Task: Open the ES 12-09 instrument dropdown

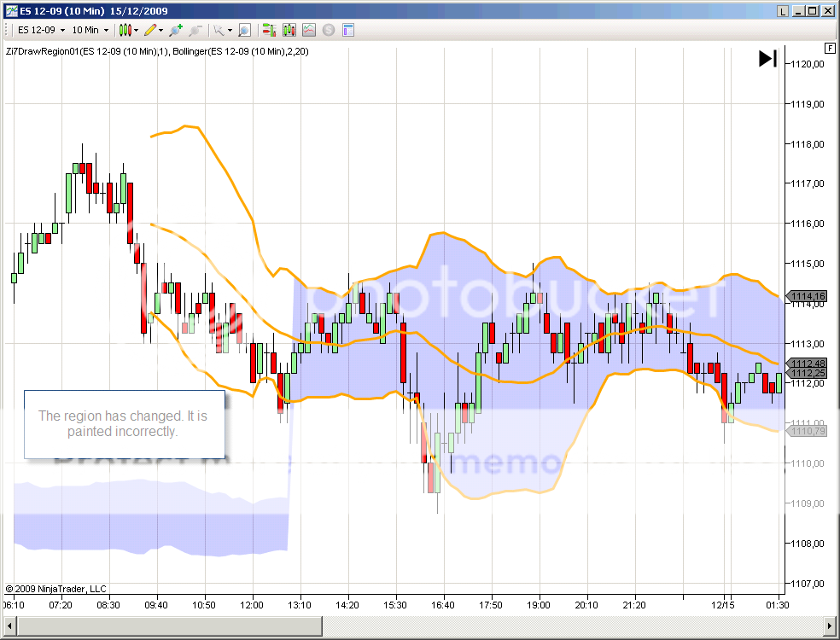Action: point(39,30)
